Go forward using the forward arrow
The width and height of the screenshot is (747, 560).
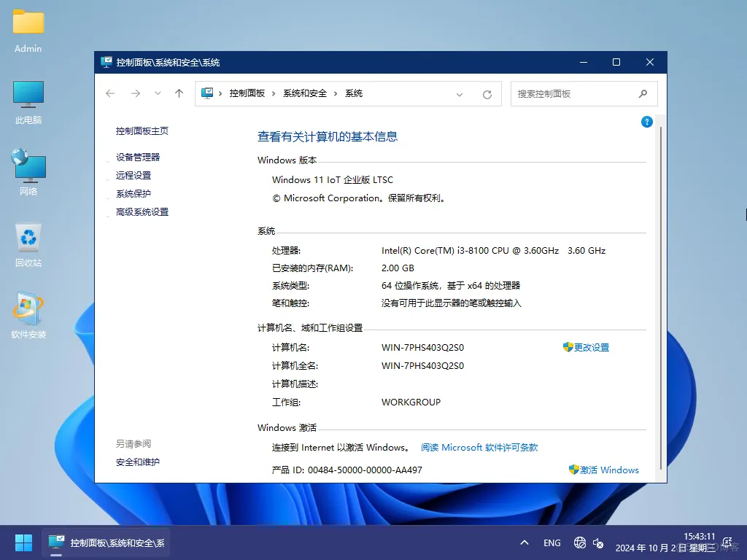tap(136, 93)
